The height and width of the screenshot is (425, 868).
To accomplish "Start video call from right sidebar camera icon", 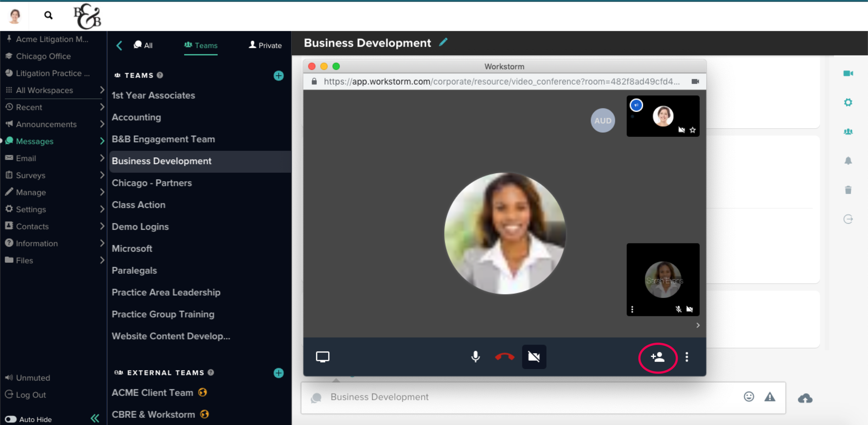I will (x=848, y=73).
